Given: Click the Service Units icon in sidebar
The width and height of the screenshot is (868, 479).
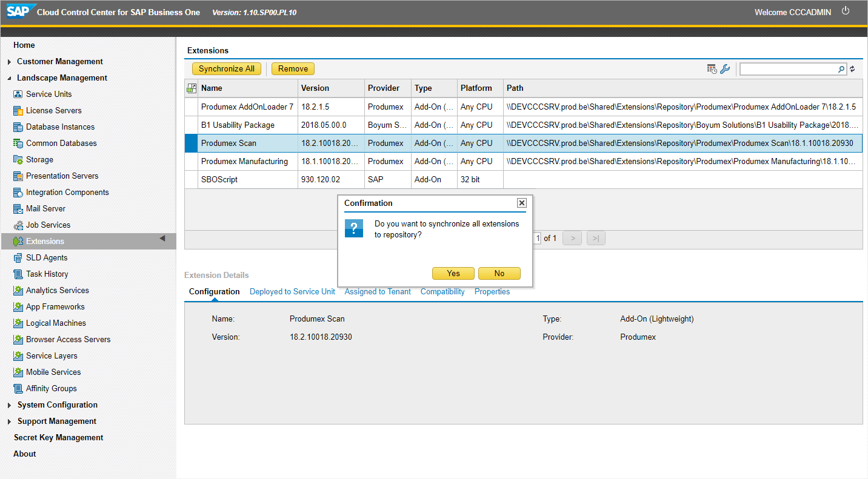Looking at the screenshot, I should pos(18,94).
